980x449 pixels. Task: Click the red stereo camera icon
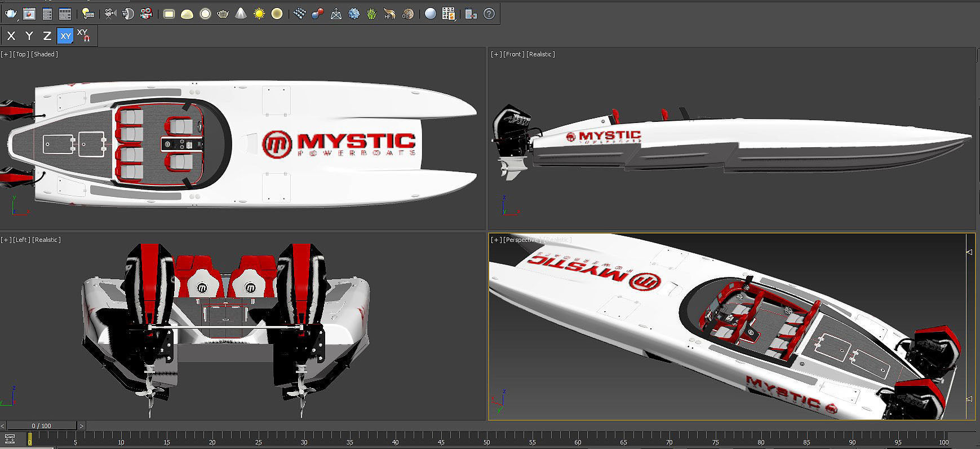146,14
